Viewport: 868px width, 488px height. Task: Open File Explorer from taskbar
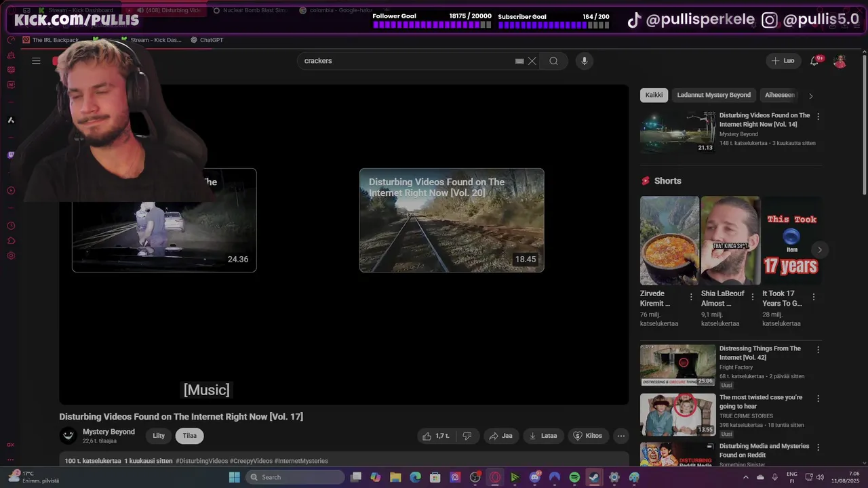pyautogui.click(x=395, y=477)
